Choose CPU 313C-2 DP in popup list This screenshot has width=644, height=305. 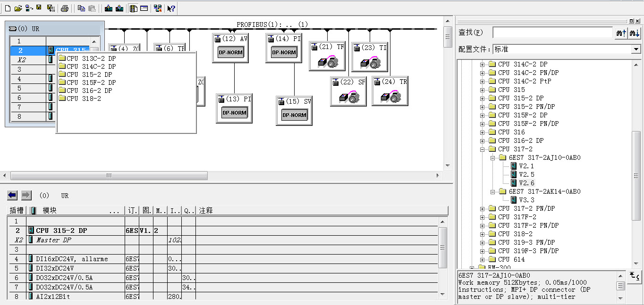click(91, 58)
